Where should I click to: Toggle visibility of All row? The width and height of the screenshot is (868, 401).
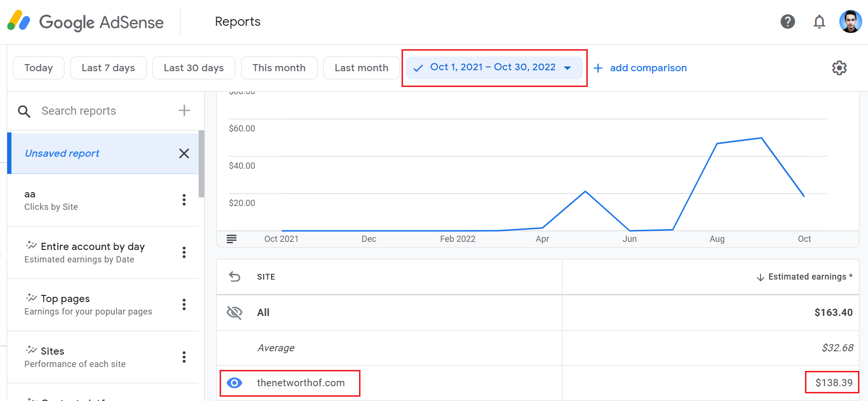(234, 313)
